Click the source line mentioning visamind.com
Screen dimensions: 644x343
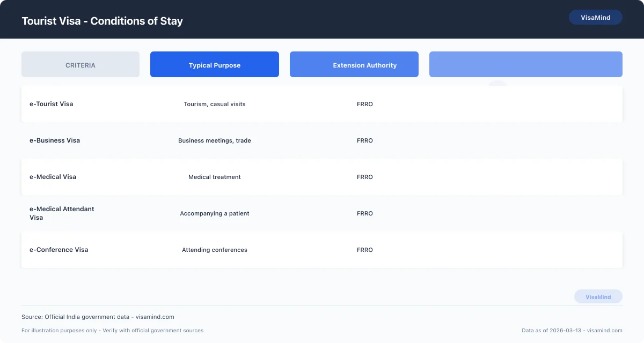[98, 317]
